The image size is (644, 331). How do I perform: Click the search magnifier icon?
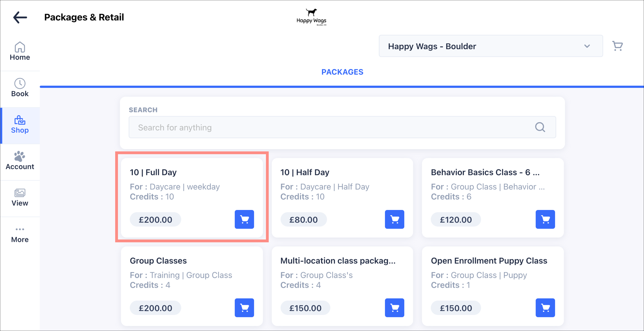pyautogui.click(x=540, y=127)
